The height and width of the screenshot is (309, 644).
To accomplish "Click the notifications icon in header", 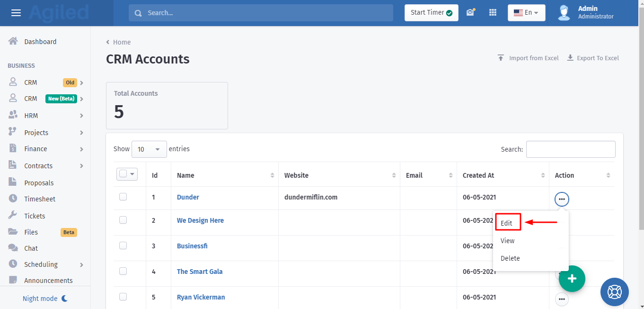I will click(x=470, y=13).
